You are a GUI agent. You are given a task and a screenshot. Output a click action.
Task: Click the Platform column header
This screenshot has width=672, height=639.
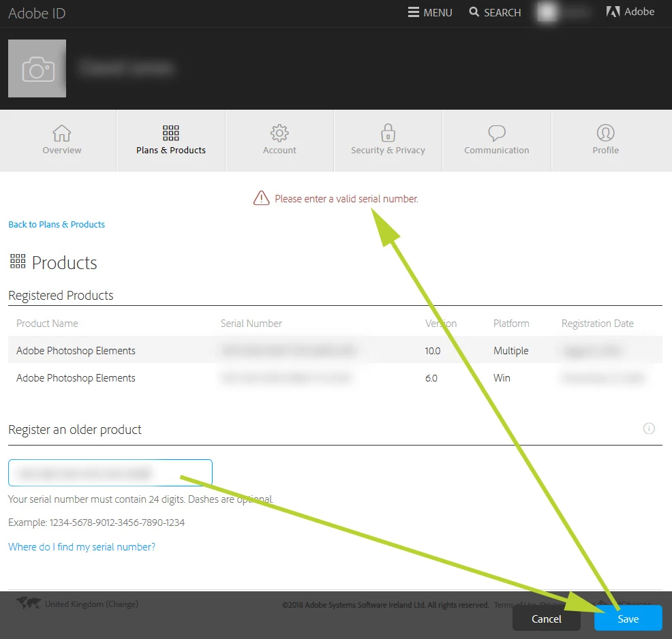click(511, 324)
